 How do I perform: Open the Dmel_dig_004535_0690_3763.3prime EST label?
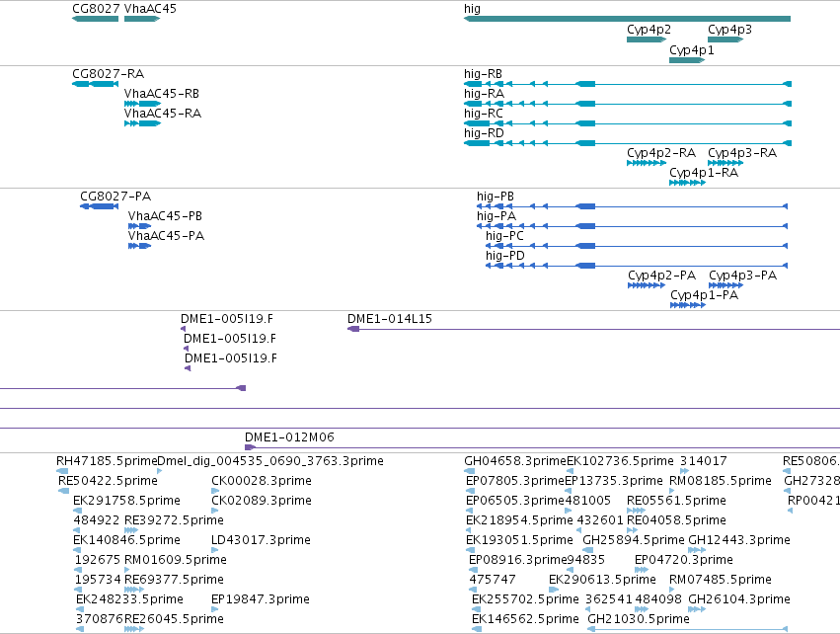tap(271, 461)
